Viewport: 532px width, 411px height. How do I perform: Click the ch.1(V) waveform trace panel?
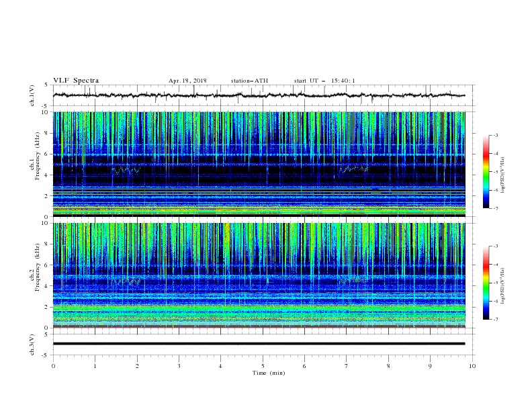click(x=264, y=95)
